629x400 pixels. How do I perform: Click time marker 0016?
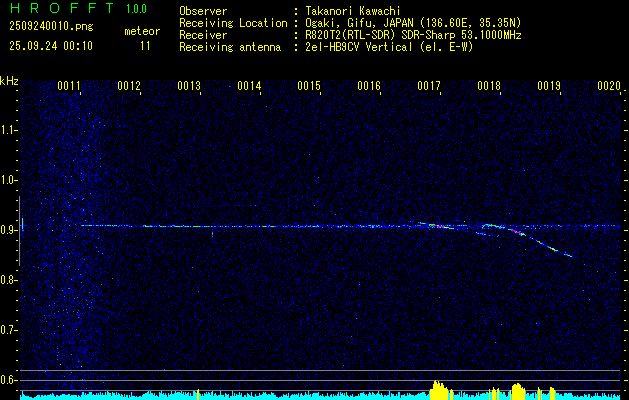[369, 86]
